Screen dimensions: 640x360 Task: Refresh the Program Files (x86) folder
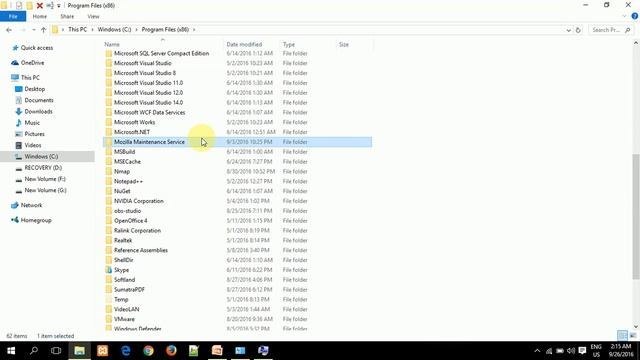click(x=578, y=30)
